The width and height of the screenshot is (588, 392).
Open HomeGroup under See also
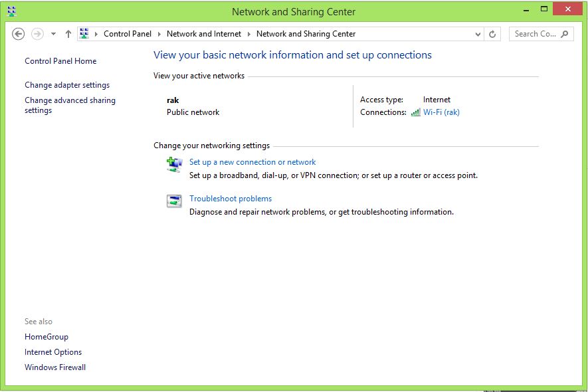pyautogui.click(x=47, y=337)
